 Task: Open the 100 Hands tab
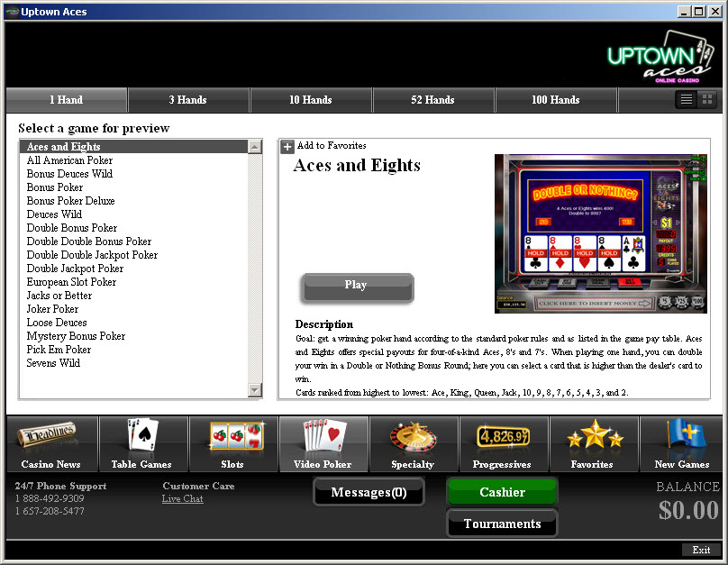[555, 100]
